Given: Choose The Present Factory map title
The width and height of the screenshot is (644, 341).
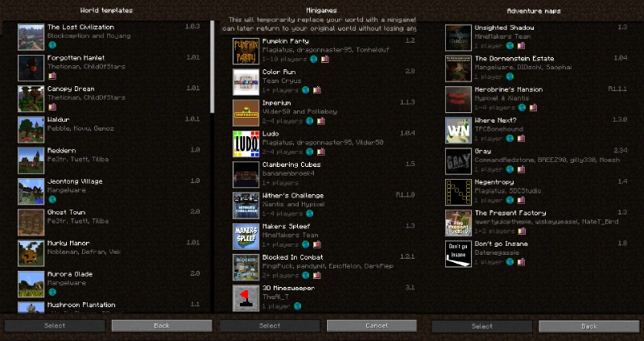Looking at the screenshot, I should (x=510, y=213).
